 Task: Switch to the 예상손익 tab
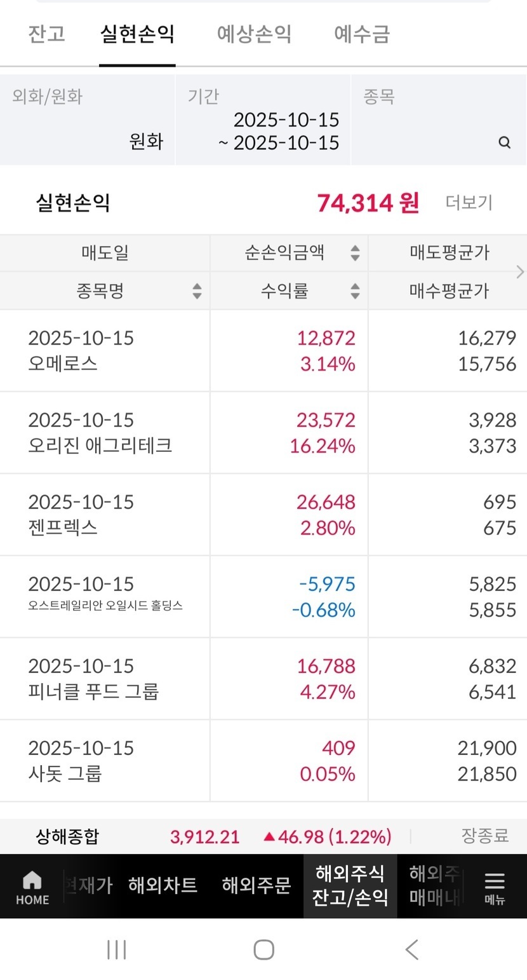254,34
